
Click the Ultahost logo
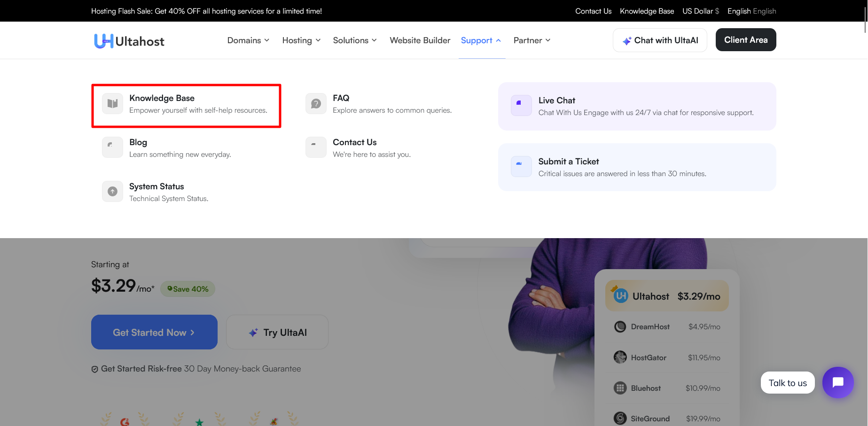129,41
